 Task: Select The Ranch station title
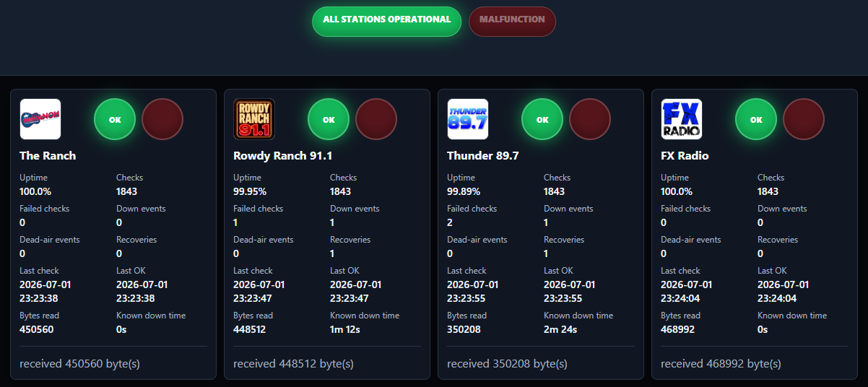click(x=48, y=156)
